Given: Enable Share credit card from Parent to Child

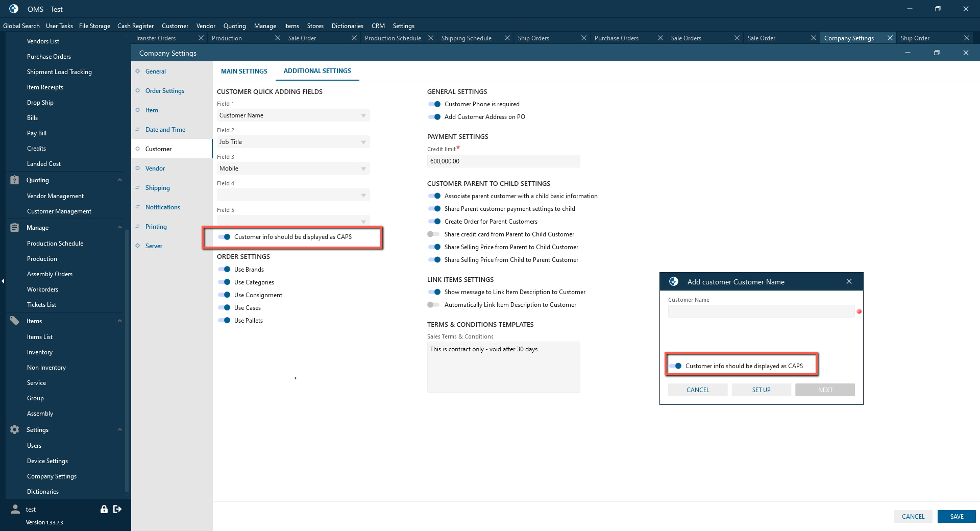Looking at the screenshot, I should click(x=433, y=234).
